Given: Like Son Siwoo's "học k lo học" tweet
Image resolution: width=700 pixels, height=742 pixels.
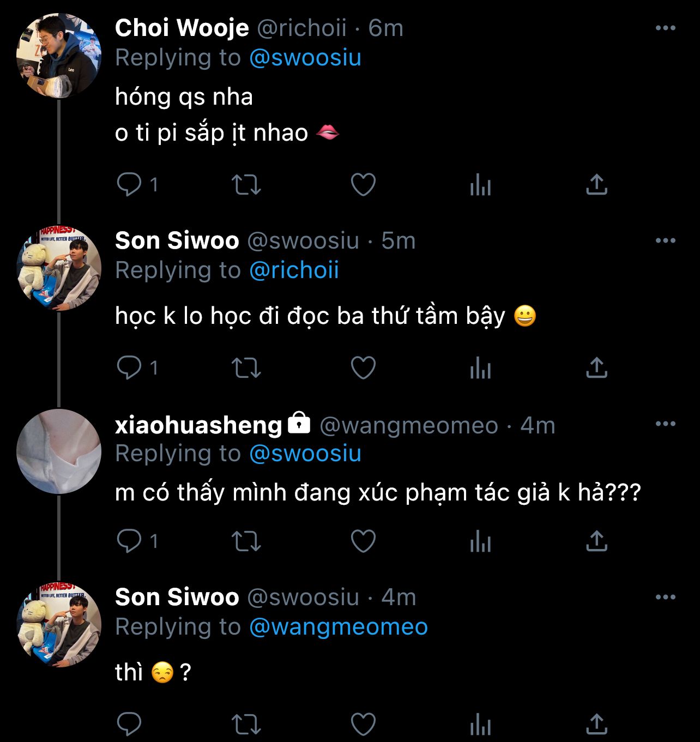Looking at the screenshot, I should point(363,368).
